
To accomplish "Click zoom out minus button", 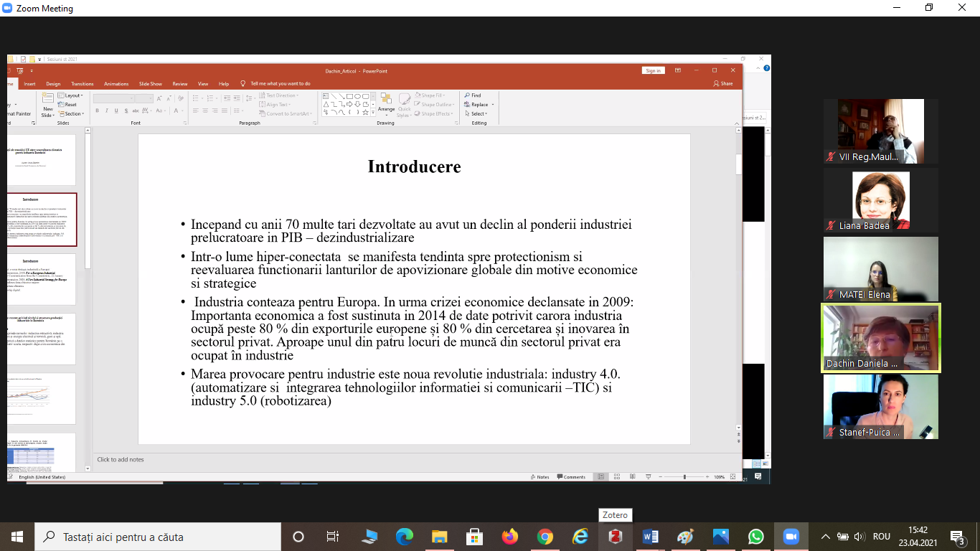I will [x=660, y=476].
